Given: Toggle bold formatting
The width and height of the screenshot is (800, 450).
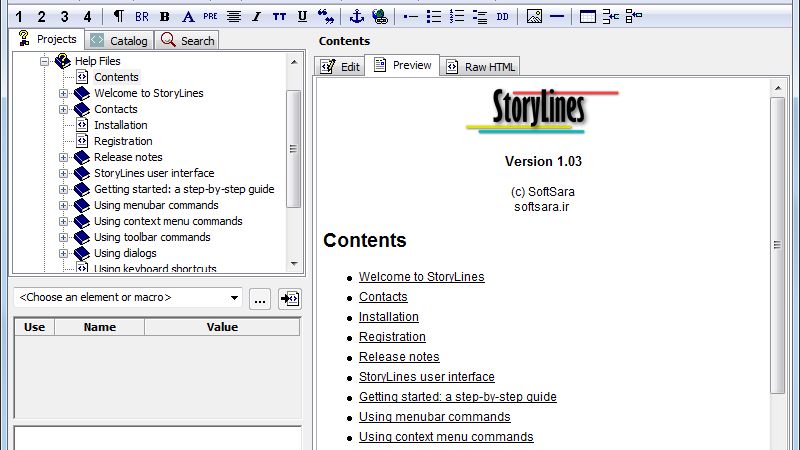Looking at the screenshot, I should 164,17.
